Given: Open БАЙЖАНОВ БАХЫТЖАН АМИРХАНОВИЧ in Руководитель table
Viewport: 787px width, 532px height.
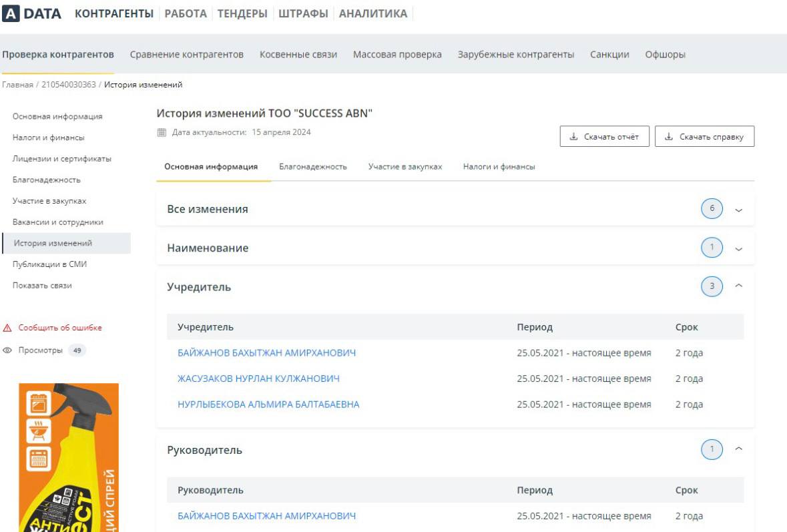Looking at the screenshot, I should pyautogui.click(x=266, y=516).
